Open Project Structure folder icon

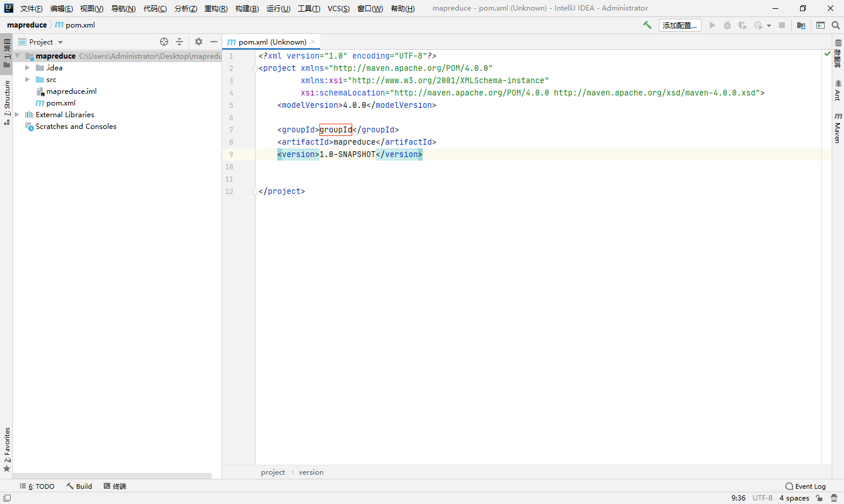coord(801,25)
